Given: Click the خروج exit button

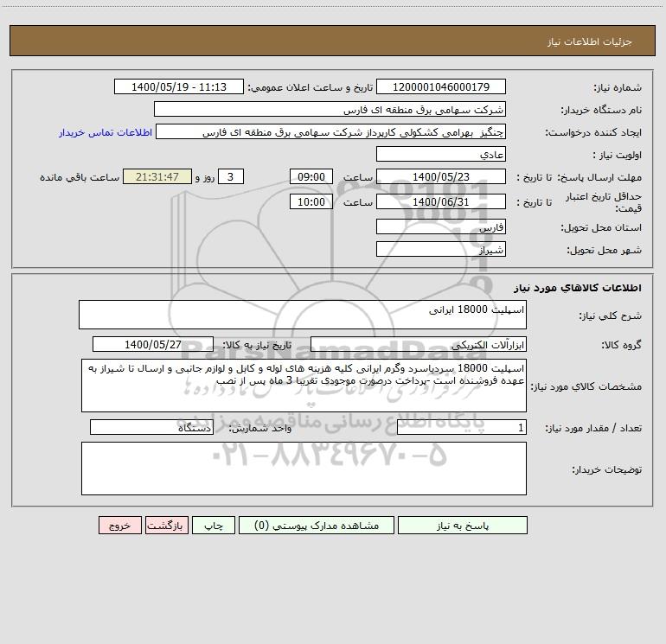Looking at the screenshot, I should click(119, 525).
